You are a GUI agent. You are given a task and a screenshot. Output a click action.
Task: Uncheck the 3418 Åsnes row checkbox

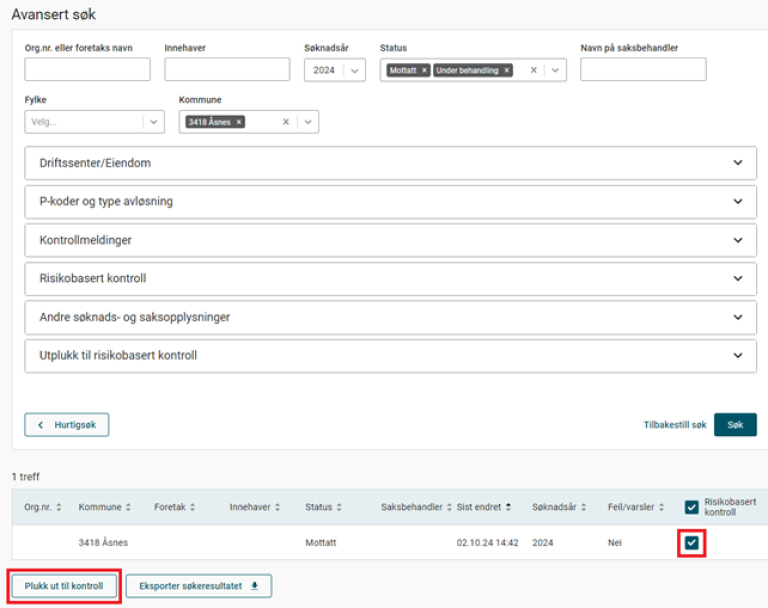point(691,543)
